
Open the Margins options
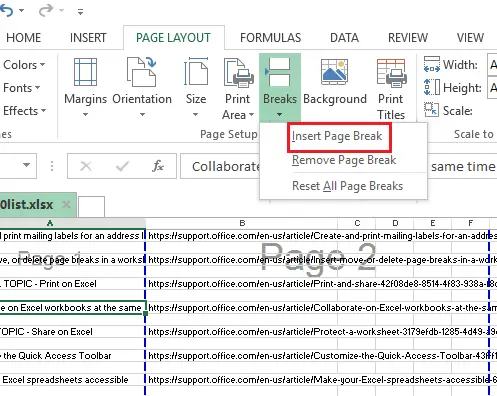click(x=85, y=87)
